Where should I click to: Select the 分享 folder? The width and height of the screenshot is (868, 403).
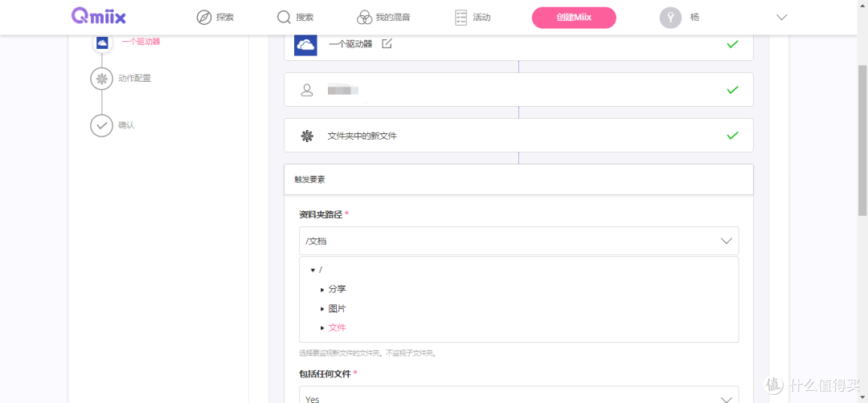tap(337, 289)
